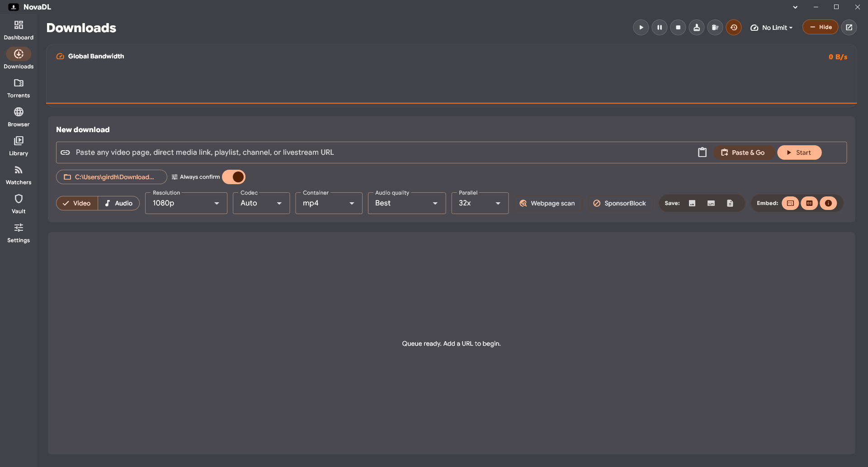Click the Paste & Go button
This screenshot has height=467, width=868.
[744, 152]
